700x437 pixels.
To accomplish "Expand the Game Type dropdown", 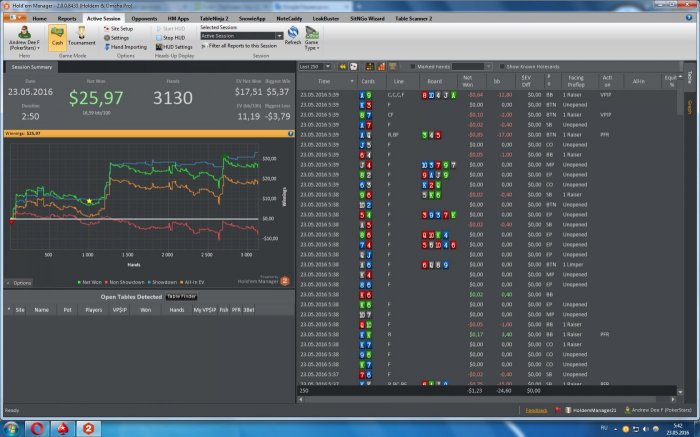I will point(312,40).
